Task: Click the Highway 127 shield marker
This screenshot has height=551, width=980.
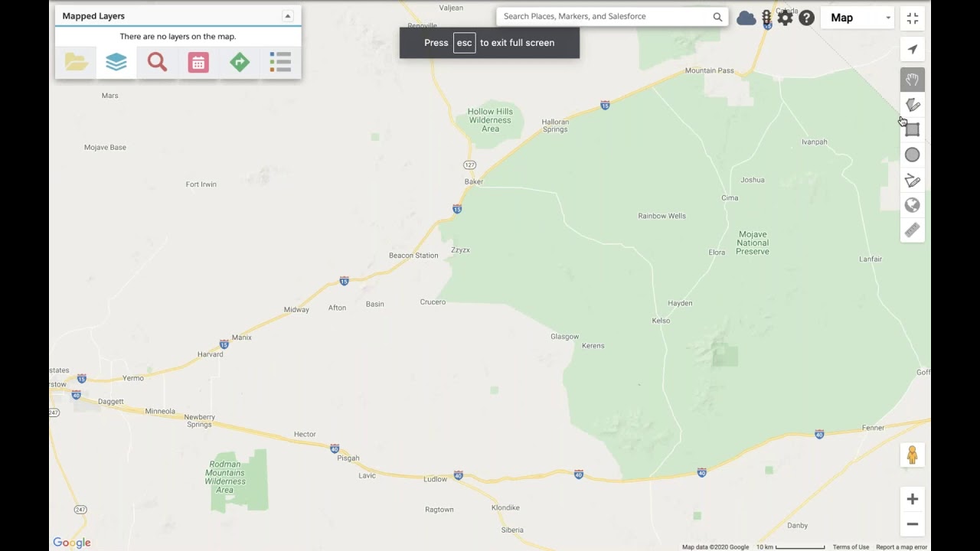Action: (469, 165)
